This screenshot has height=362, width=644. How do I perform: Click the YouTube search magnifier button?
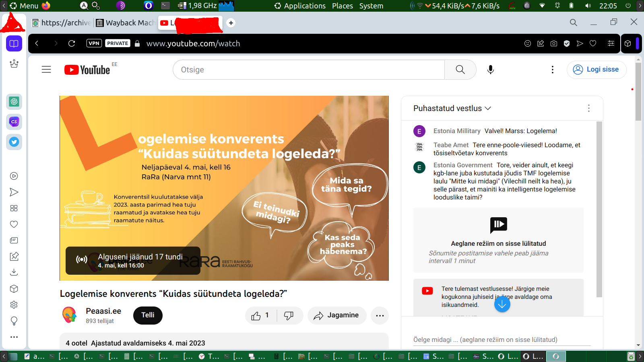click(460, 70)
